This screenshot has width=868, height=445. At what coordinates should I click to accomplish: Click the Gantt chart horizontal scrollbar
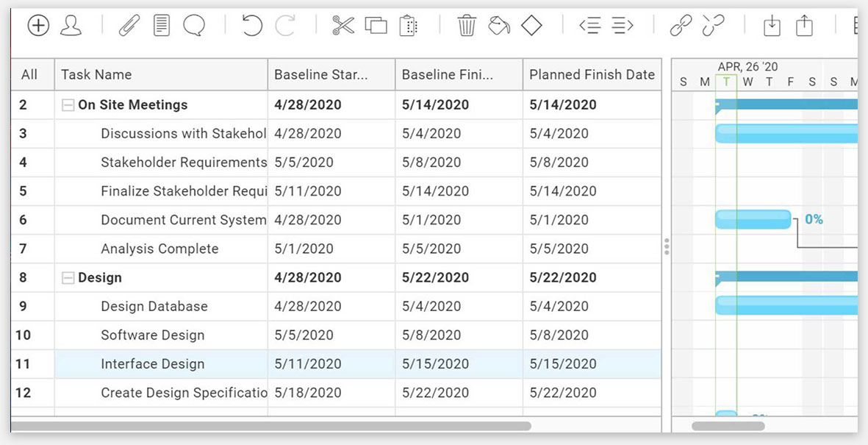point(728,426)
